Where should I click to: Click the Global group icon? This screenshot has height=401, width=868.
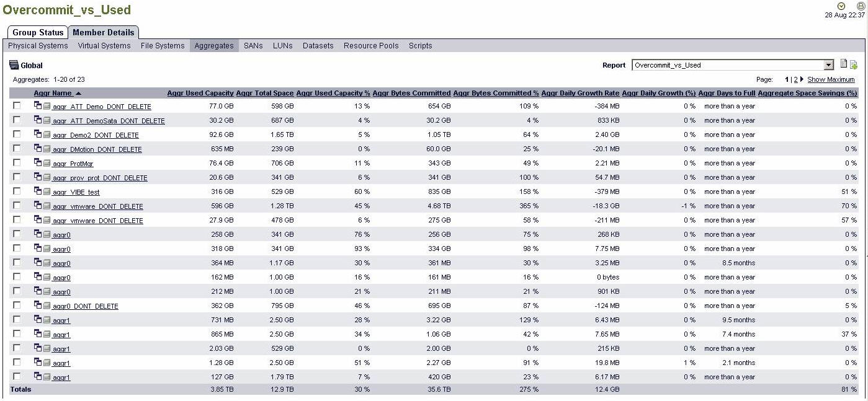(x=14, y=65)
